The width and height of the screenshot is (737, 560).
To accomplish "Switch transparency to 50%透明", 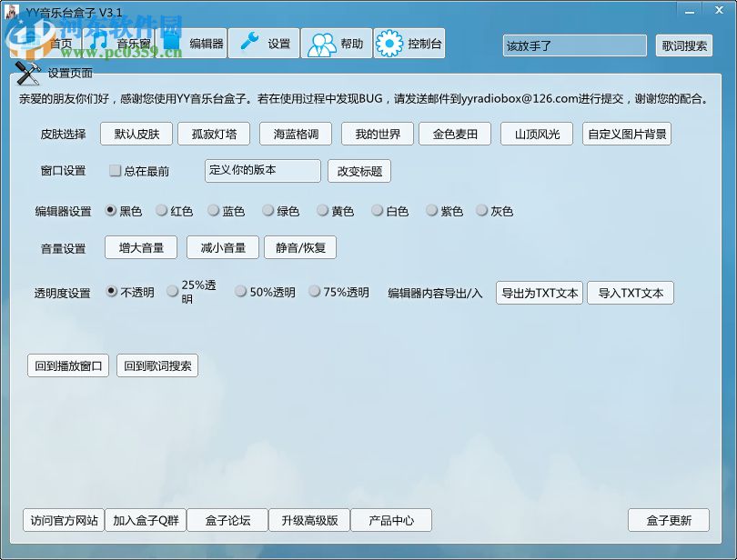I will [x=240, y=291].
